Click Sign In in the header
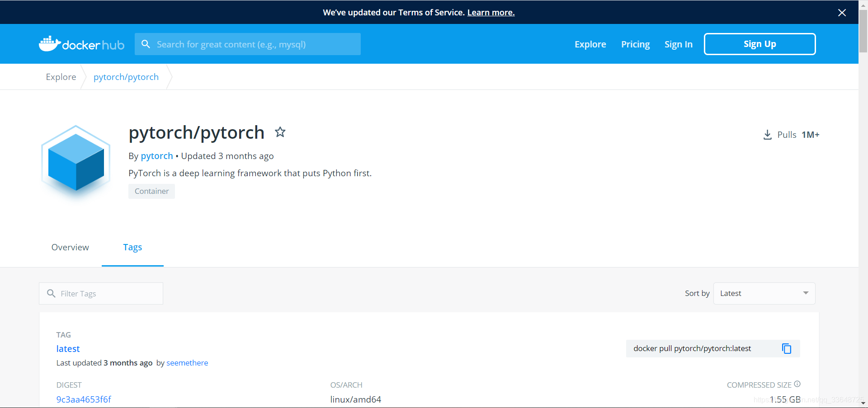 (x=679, y=44)
